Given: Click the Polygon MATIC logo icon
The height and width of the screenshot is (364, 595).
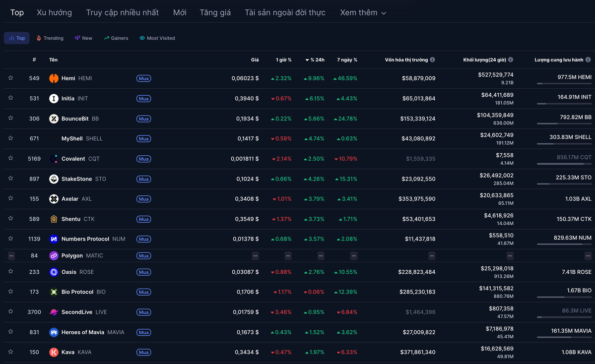Looking at the screenshot, I should [x=54, y=256].
